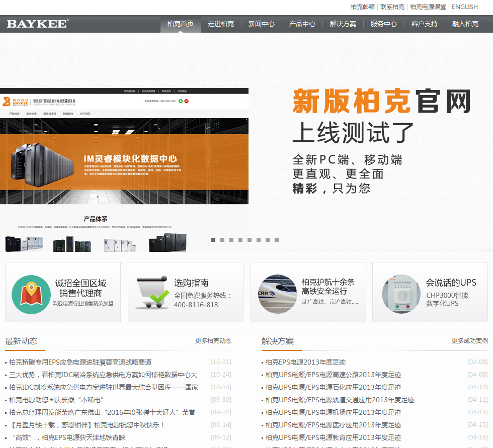The image size is (493, 448).
Task: Open 石化应用2013年度足迹 solution link
Action: click(x=333, y=387)
